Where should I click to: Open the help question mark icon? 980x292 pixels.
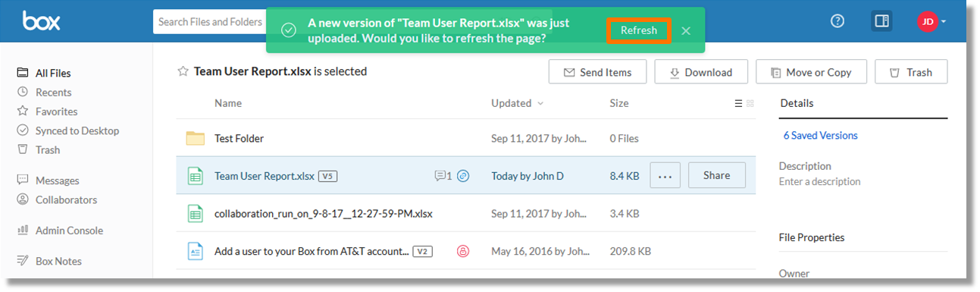838,21
